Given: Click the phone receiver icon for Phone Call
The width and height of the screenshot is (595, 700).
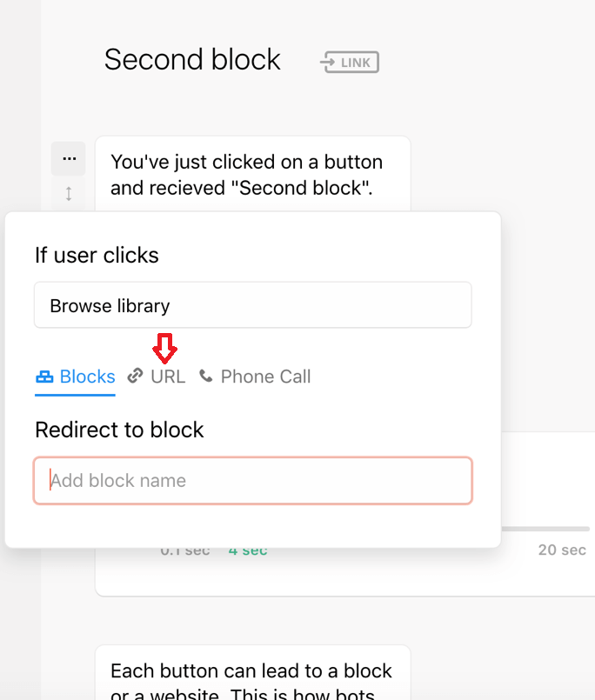Looking at the screenshot, I should 206,376.
